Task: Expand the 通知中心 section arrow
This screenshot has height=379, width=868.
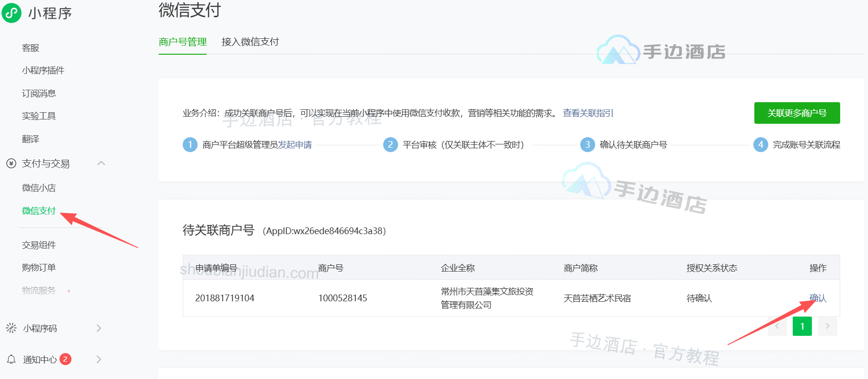Action: [99, 359]
